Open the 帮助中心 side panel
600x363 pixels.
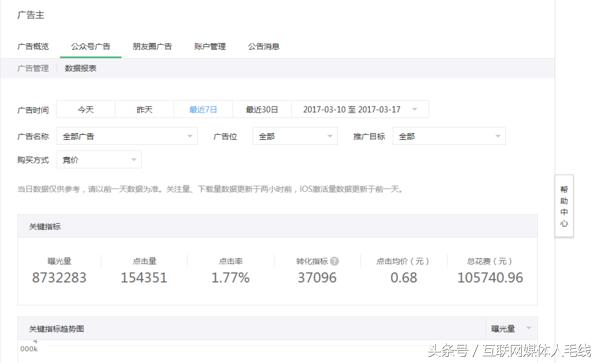(564, 206)
